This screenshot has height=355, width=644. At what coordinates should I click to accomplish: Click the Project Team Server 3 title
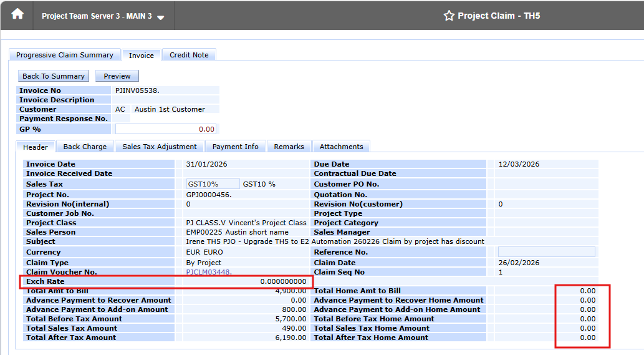[97, 16]
